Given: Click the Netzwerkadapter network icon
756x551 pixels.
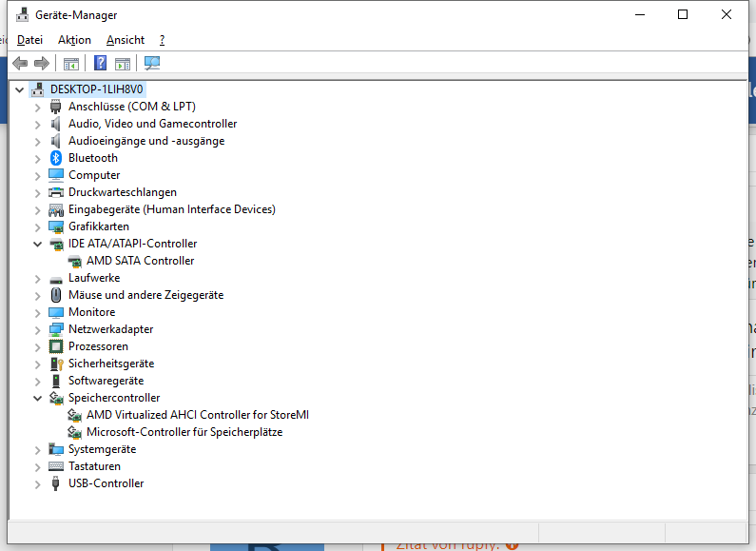Looking at the screenshot, I should pyautogui.click(x=56, y=329).
